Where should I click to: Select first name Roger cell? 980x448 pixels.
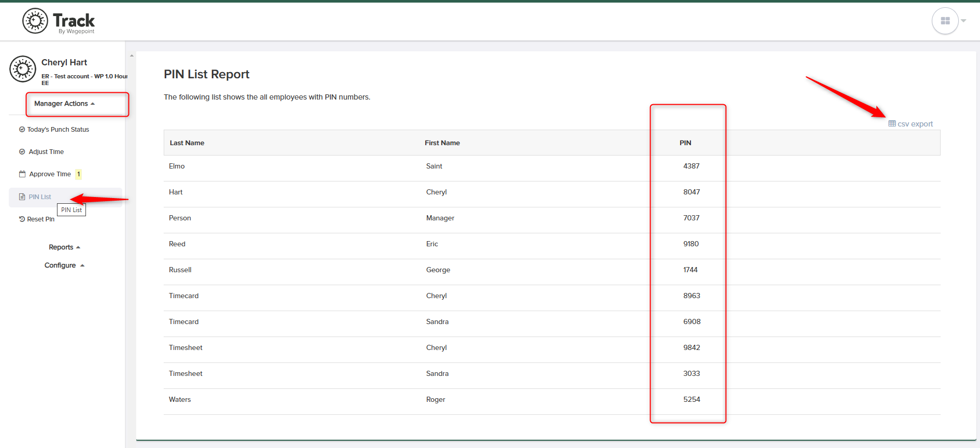pyautogui.click(x=436, y=400)
